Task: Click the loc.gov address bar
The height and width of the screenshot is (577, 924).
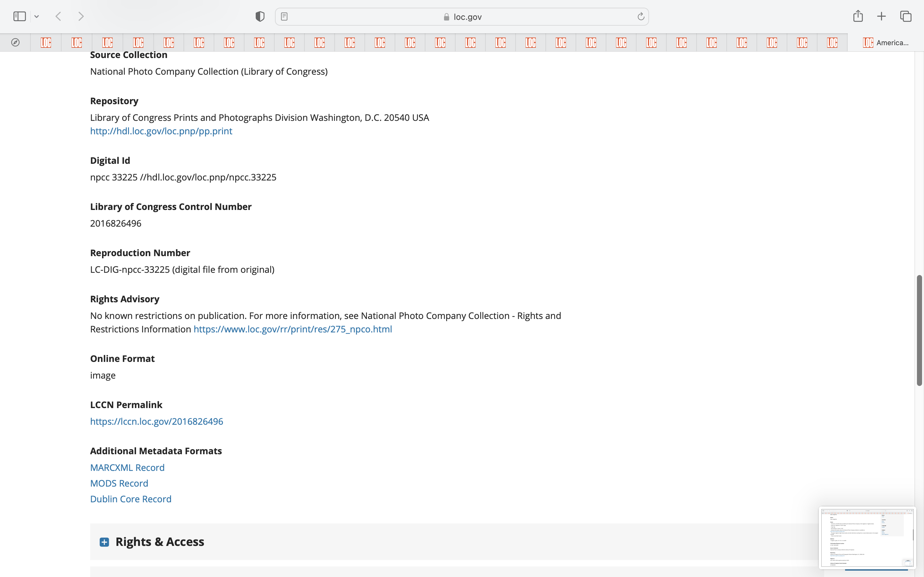Action: pyautogui.click(x=462, y=17)
